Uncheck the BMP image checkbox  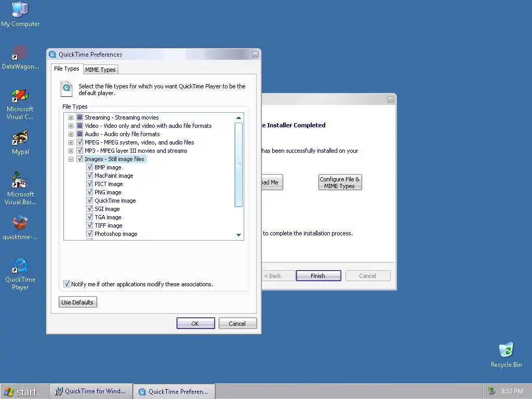click(x=89, y=167)
